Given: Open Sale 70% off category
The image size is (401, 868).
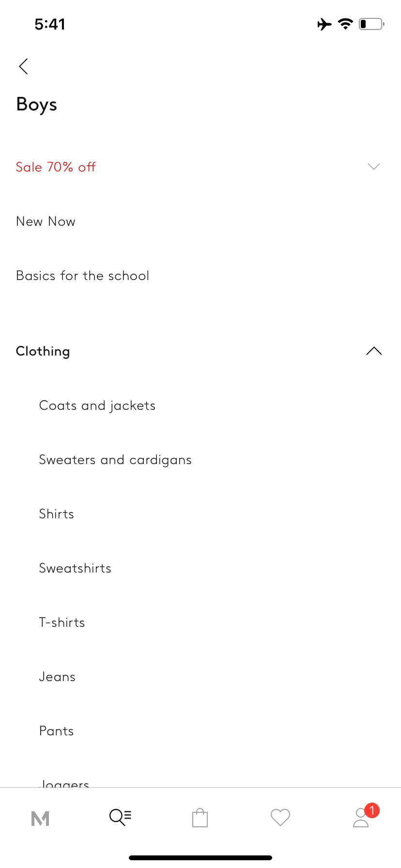Looking at the screenshot, I should coord(56,167).
